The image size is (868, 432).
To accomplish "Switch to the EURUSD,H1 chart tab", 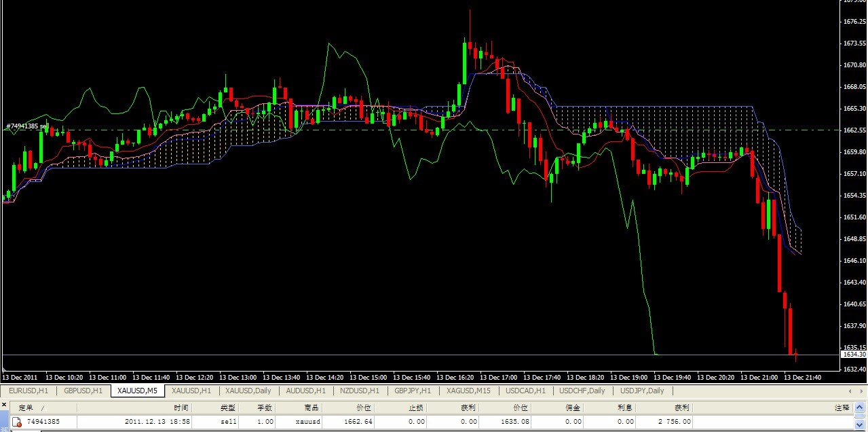I will 28,391.
